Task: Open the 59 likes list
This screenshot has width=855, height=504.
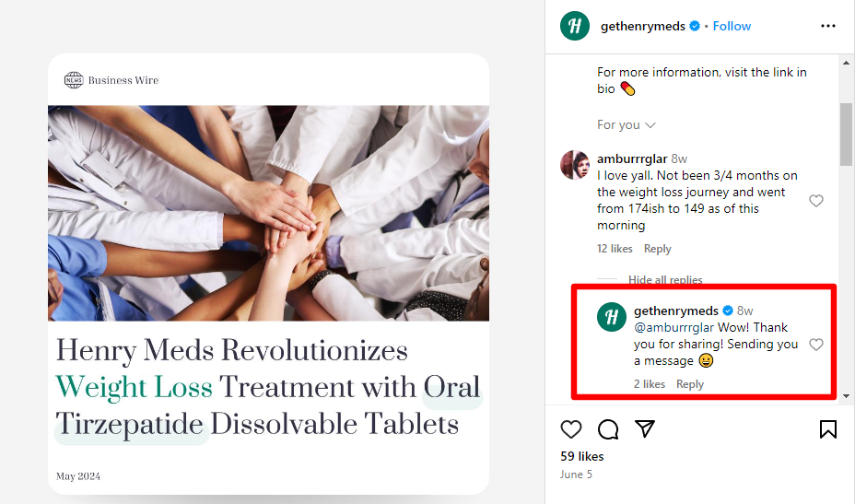Action: 581,456
